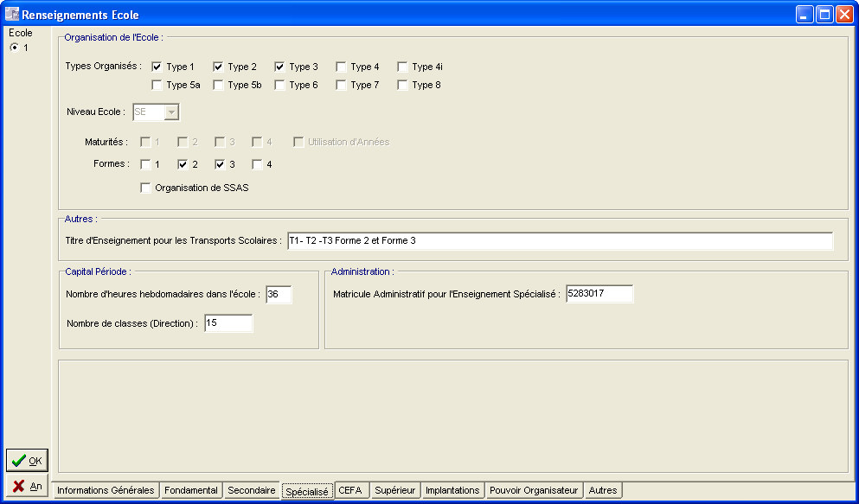Screen dimensions: 859x504
Task: Tick the Type 5b checkbox
Action: coord(218,85)
